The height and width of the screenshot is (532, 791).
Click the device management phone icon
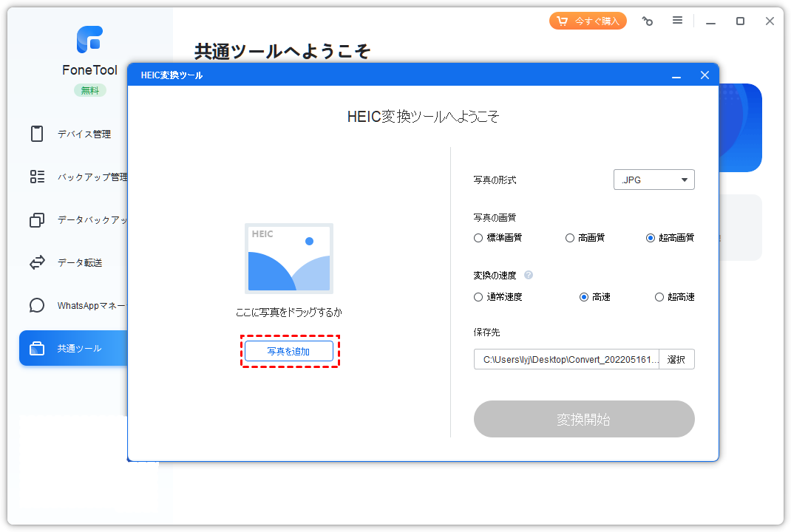tap(37, 134)
